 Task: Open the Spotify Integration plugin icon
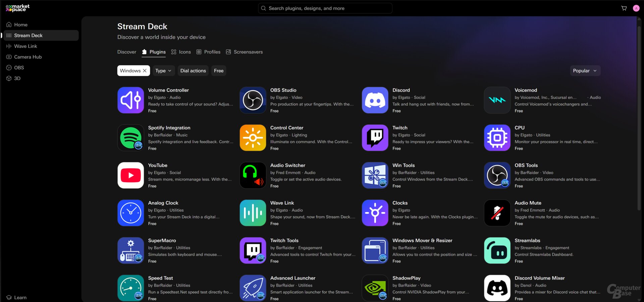pos(130,137)
